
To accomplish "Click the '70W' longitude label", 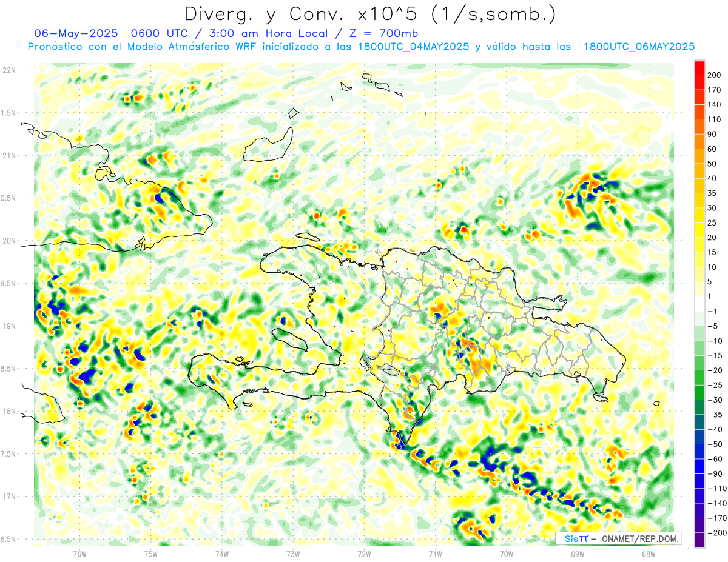I will pos(507,553).
